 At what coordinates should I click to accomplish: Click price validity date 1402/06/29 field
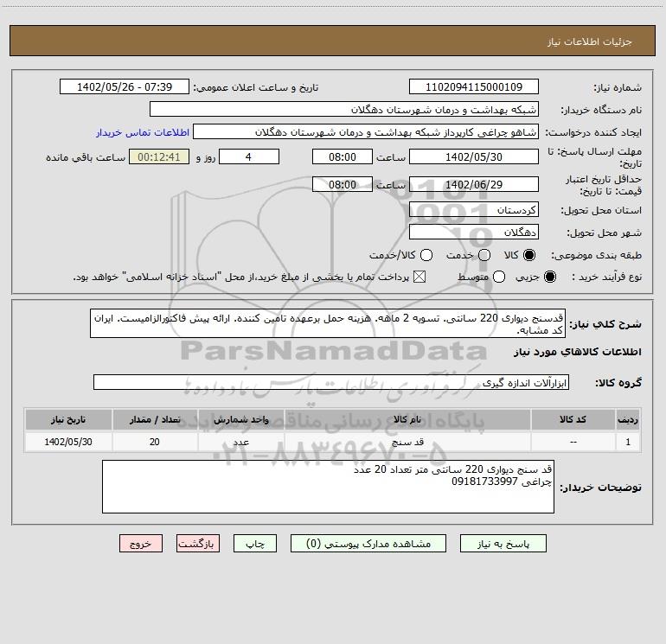click(x=474, y=184)
